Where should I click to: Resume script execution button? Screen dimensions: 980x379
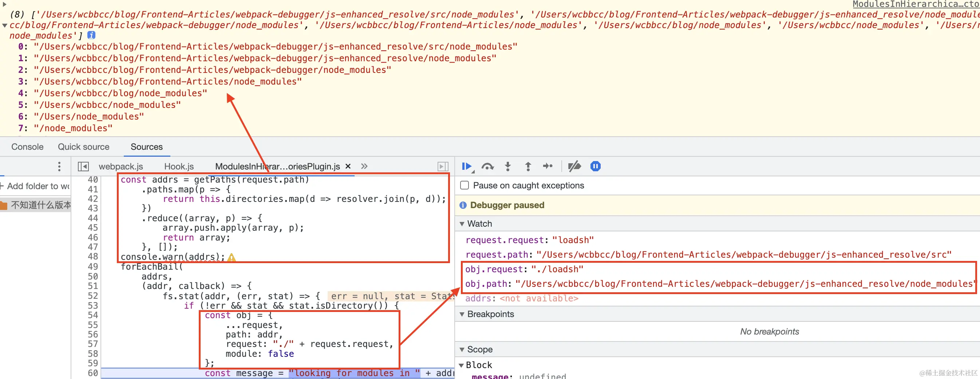click(x=466, y=167)
